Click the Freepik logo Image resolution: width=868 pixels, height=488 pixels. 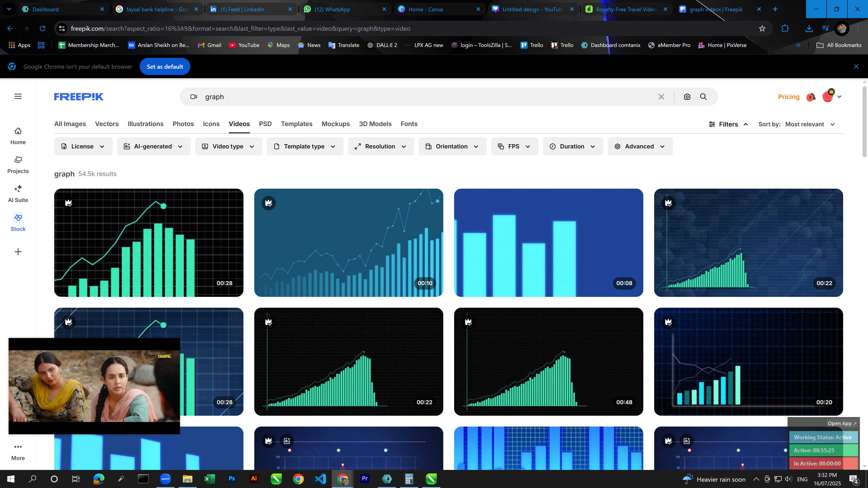click(x=78, y=97)
